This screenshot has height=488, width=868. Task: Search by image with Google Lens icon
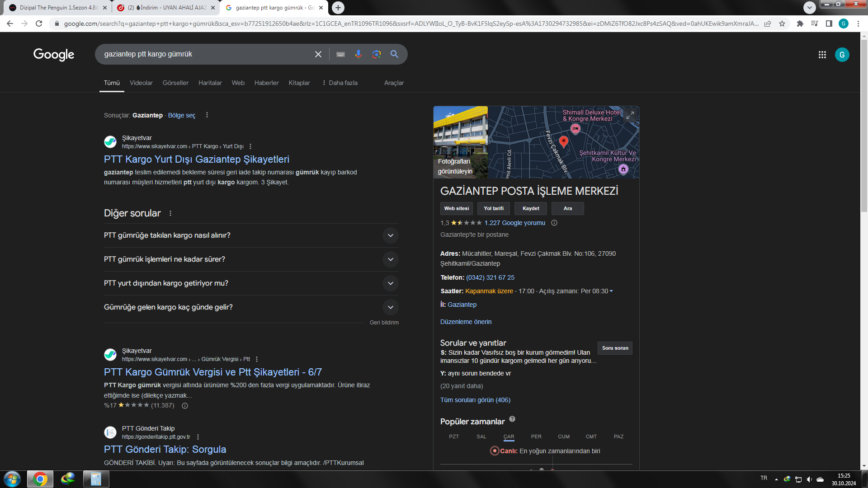coord(376,54)
